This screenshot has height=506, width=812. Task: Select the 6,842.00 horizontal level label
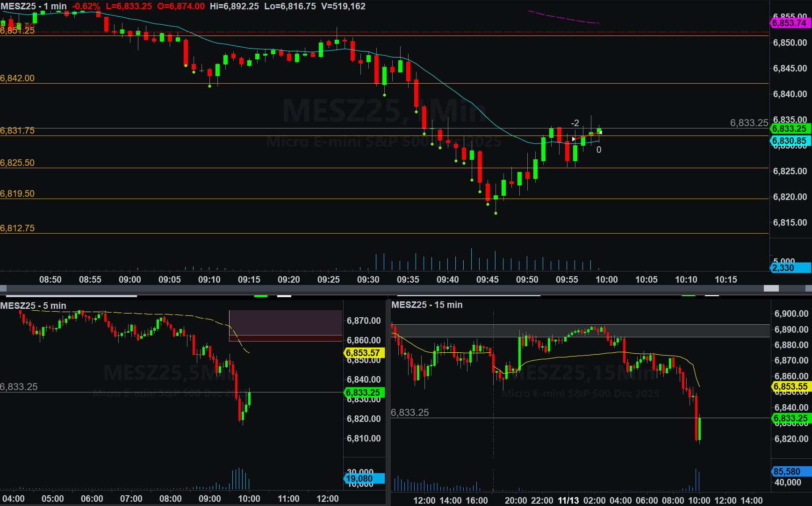[x=17, y=78]
